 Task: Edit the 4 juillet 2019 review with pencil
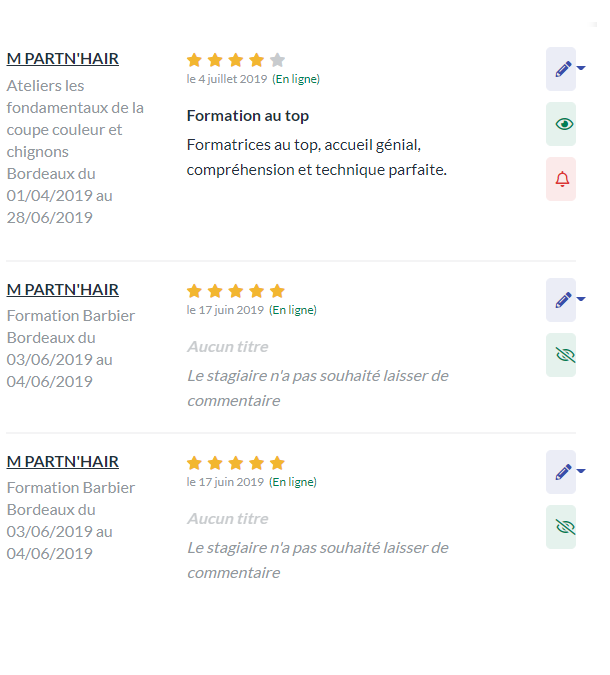(x=561, y=69)
